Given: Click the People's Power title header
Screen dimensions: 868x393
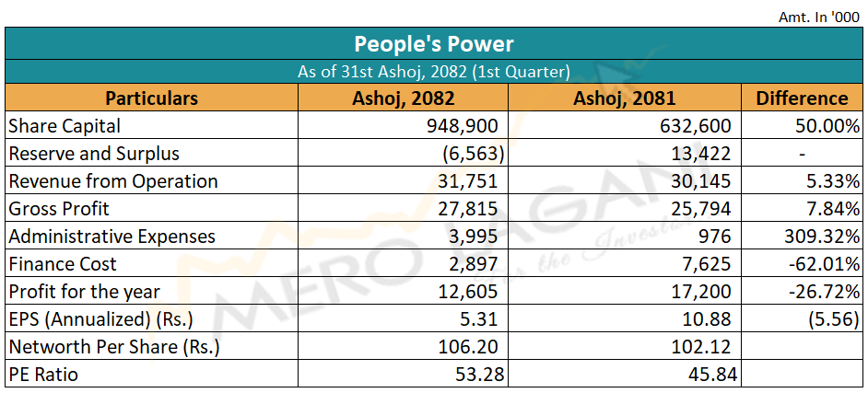Looking at the screenshot, I should coord(433,43).
